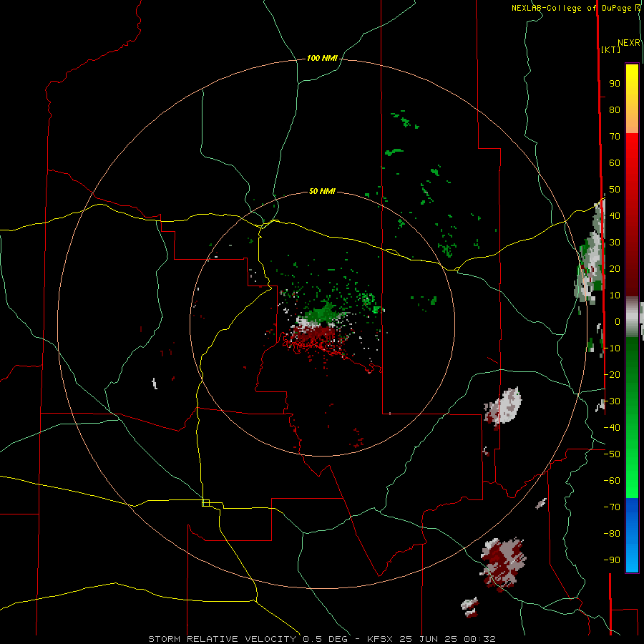Click the "-80" value on velocity legend

612,534
